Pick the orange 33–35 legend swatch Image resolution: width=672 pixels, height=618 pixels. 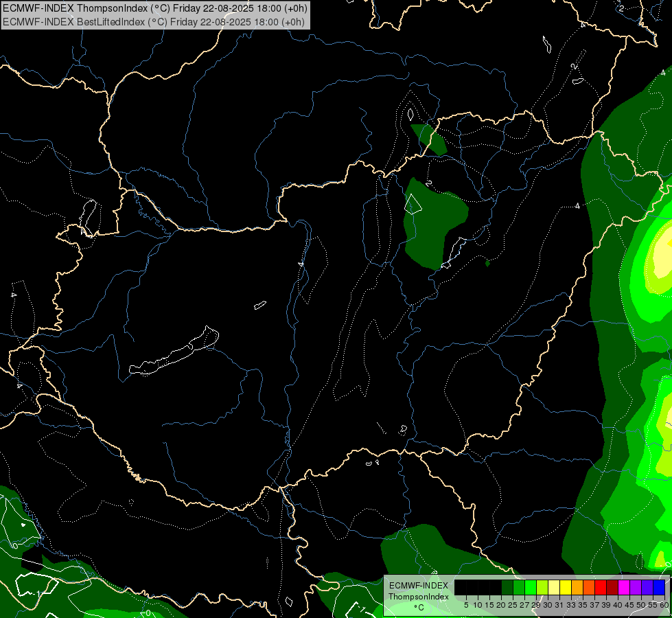click(x=577, y=587)
